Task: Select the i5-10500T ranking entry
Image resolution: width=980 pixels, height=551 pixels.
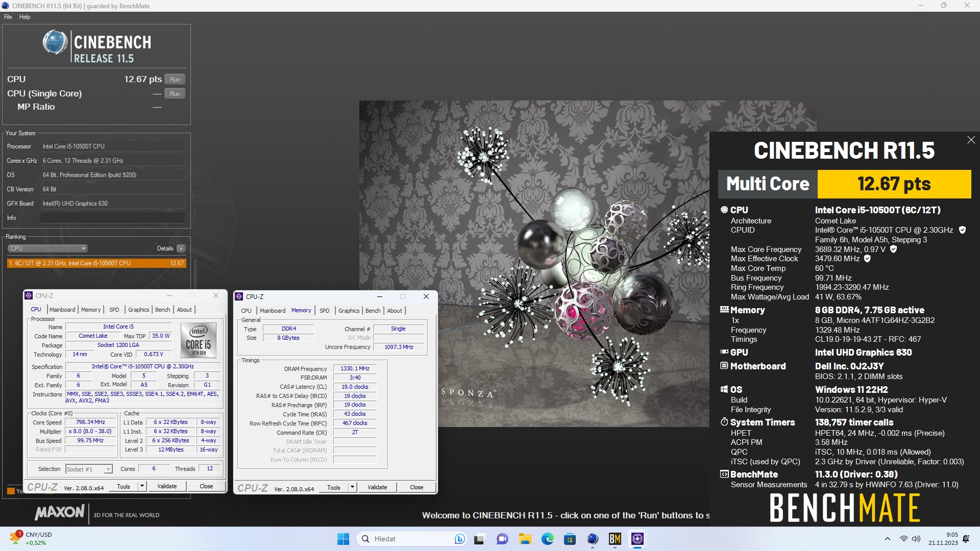Action: 96,263
